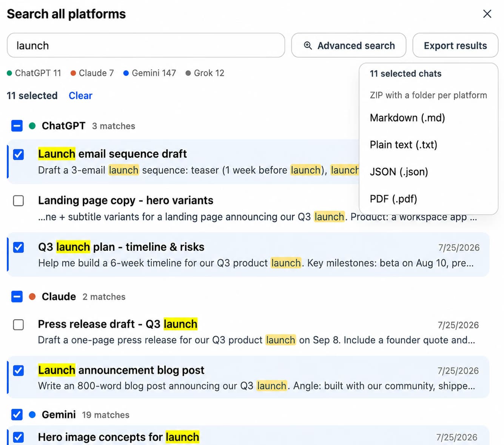Image resolution: width=504 pixels, height=445 pixels.
Task: Uncheck Launch email sequence draft
Action: pos(18,154)
